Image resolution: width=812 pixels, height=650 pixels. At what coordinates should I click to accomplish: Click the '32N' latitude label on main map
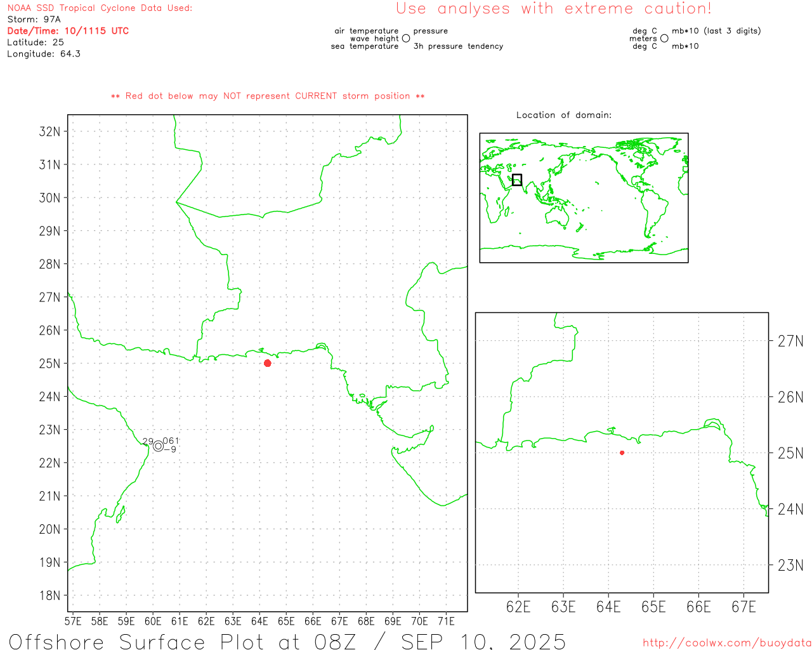click(x=49, y=131)
